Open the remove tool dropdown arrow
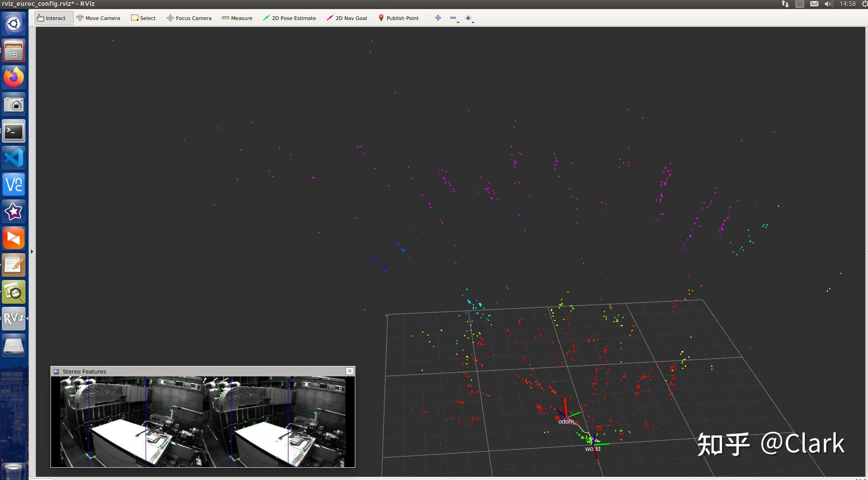 (x=457, y=22)
